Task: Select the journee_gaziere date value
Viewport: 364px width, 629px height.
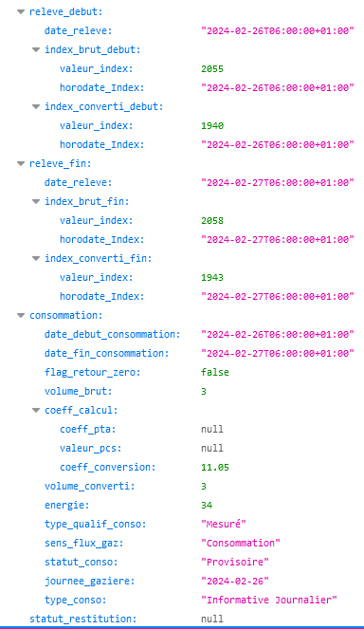Action: 235,581
